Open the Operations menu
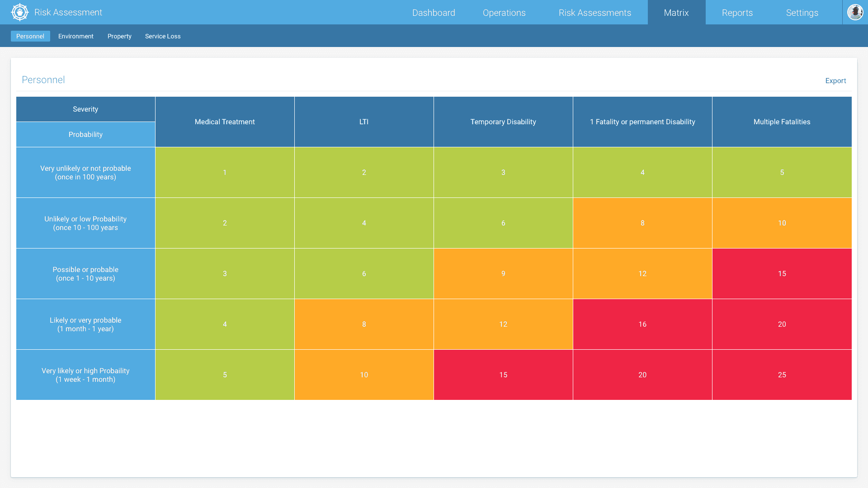 tap(504, 13)
